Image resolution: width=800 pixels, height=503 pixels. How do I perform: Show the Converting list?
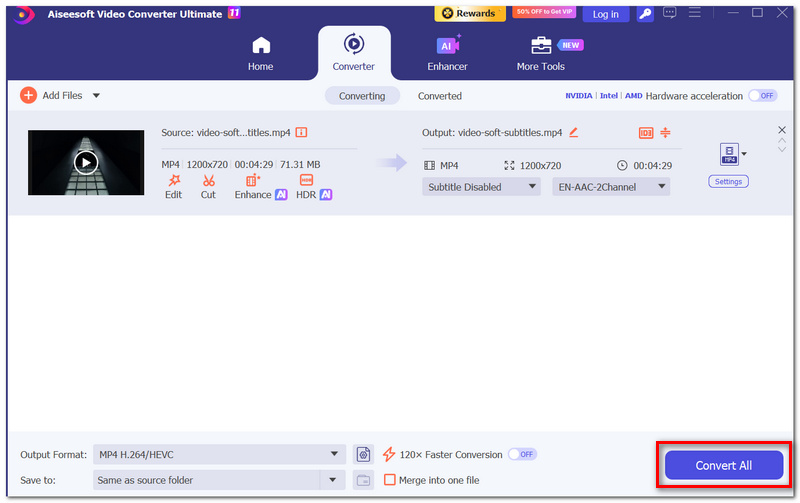(x=362, y=96)
